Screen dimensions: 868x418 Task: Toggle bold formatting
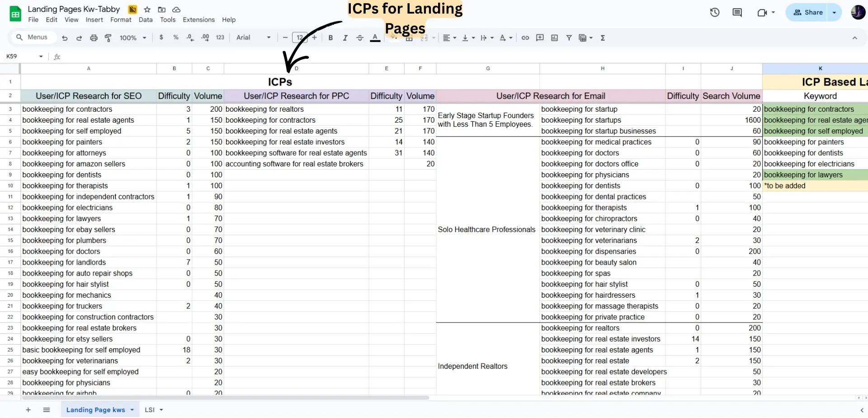click(x=330, y=38)
